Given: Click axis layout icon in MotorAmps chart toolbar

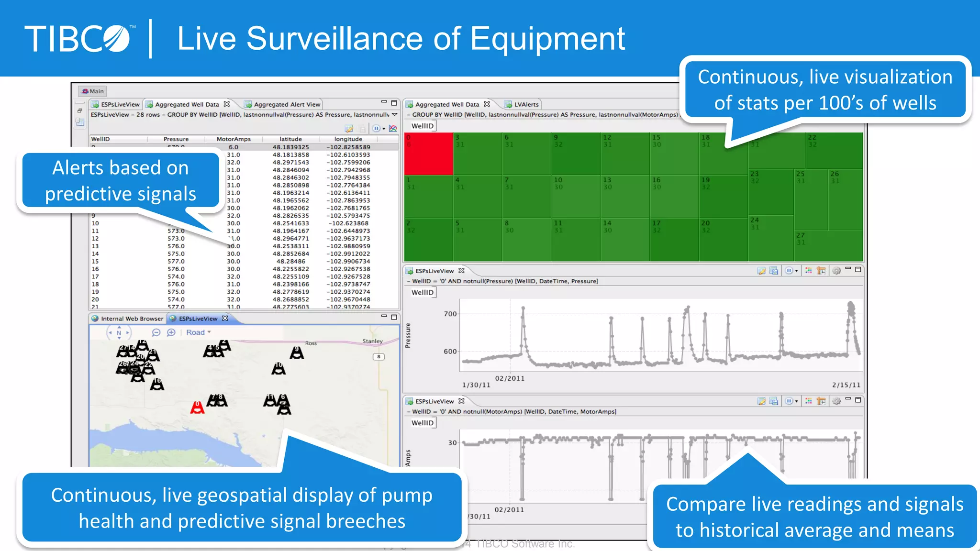Looking at the screenshot, I should 821,401.
